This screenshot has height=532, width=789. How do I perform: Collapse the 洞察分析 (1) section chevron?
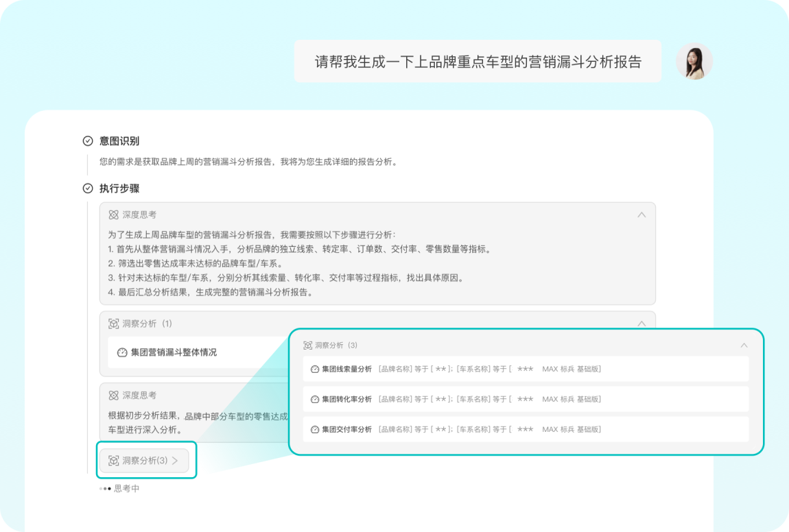pos(641,323)
